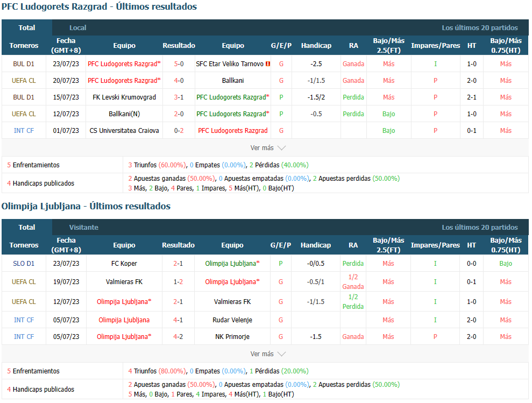Select Total tab in Ludogorets table
The image size is (532, 403).
point(27,27)
